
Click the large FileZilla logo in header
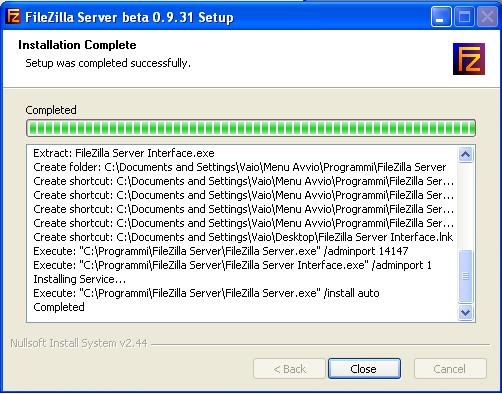click(x=469, y=59)
